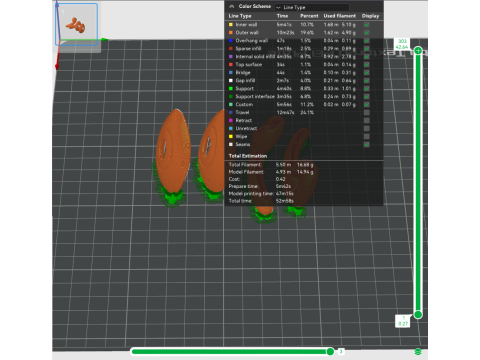The image size is (480, 360).
Task: Click the "Time" column header
Action: click(282, 16)
